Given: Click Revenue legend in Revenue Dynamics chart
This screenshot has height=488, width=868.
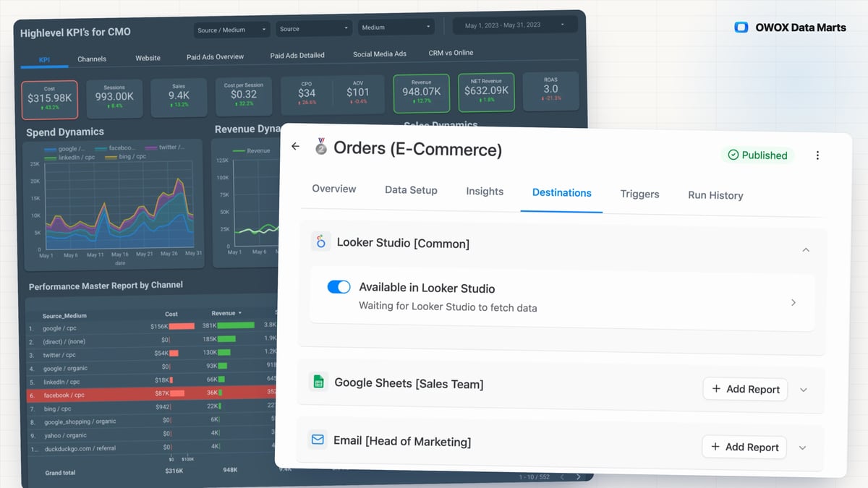Looking at the screenshot, I should [x=252, y=150].
